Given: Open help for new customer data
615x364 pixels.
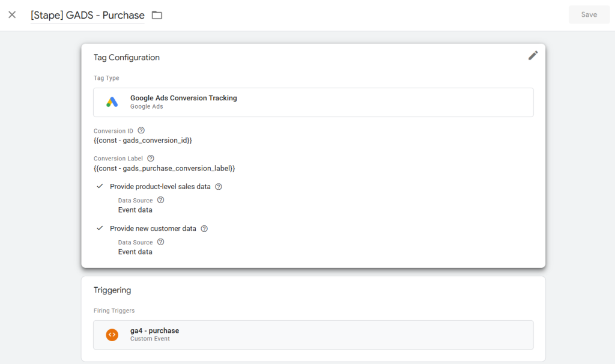Looking at the screenshot, I should 204,228.
